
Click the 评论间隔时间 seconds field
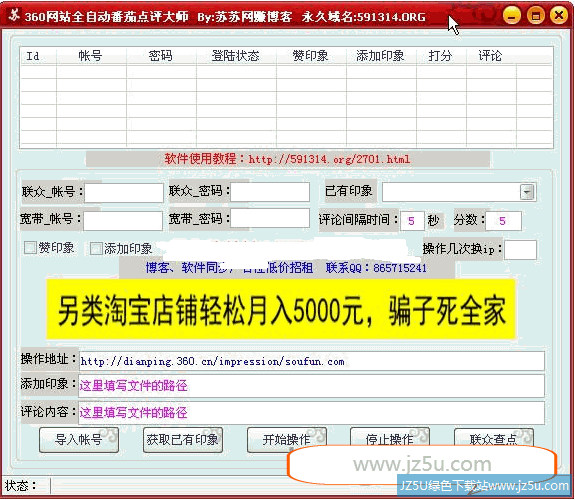click(412, 221)
